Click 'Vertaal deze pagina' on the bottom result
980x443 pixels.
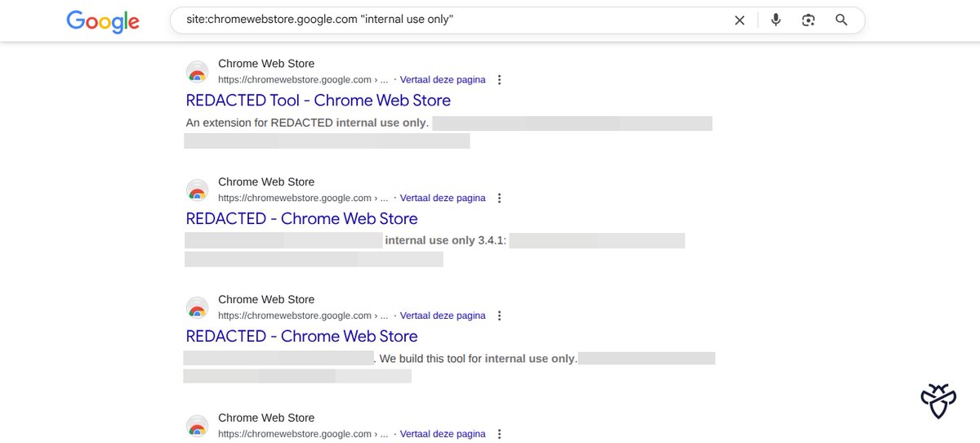443,434
